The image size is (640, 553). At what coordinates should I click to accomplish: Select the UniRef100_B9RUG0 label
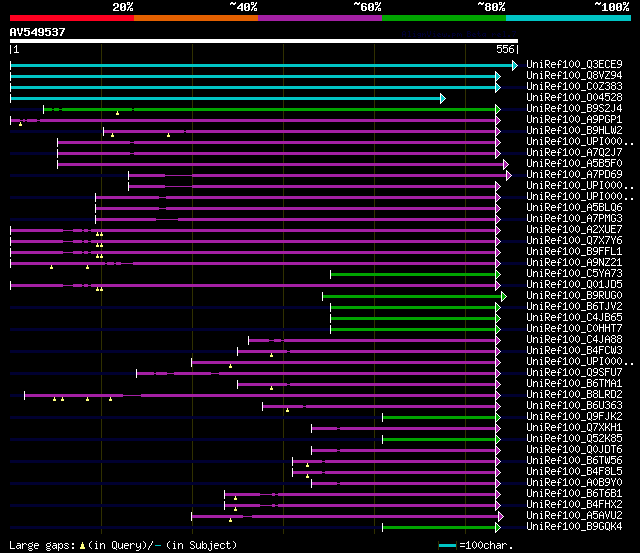574,296
